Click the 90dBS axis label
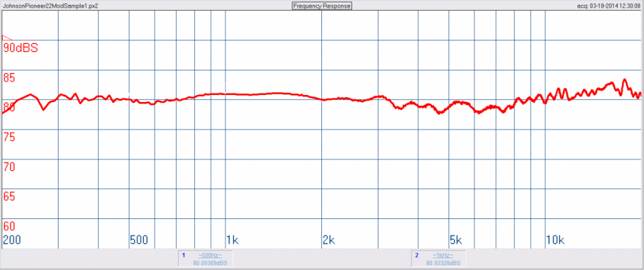Image resolution: width=644 pixels, height=270 pixels. pyautogui.click(x=21, y=48)
